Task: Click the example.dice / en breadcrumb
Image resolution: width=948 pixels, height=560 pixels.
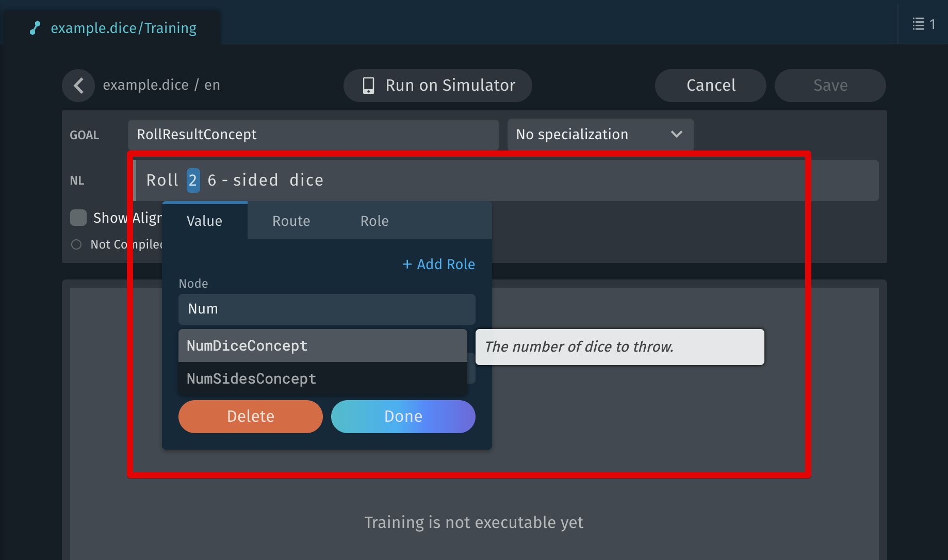Action: click(x=161, y=85)
